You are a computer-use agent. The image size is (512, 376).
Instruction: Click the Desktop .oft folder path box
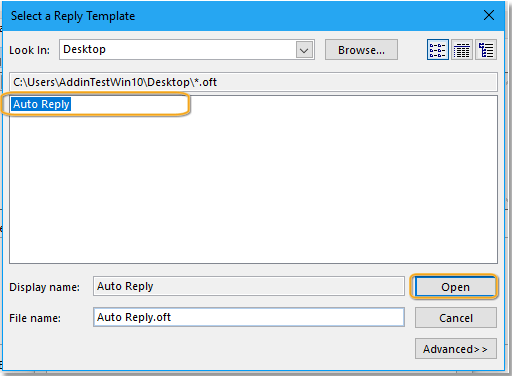(253, 82)
